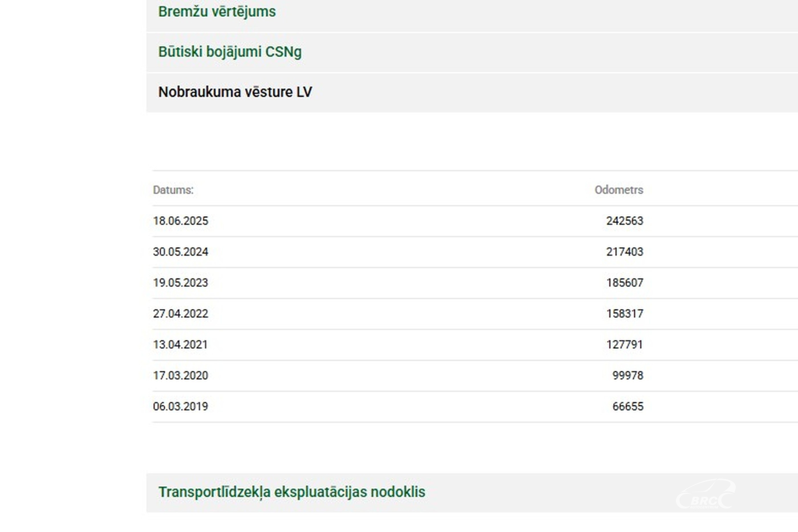Click odometer reading 99978
This screenshot has width=798, height=532.
628,376
